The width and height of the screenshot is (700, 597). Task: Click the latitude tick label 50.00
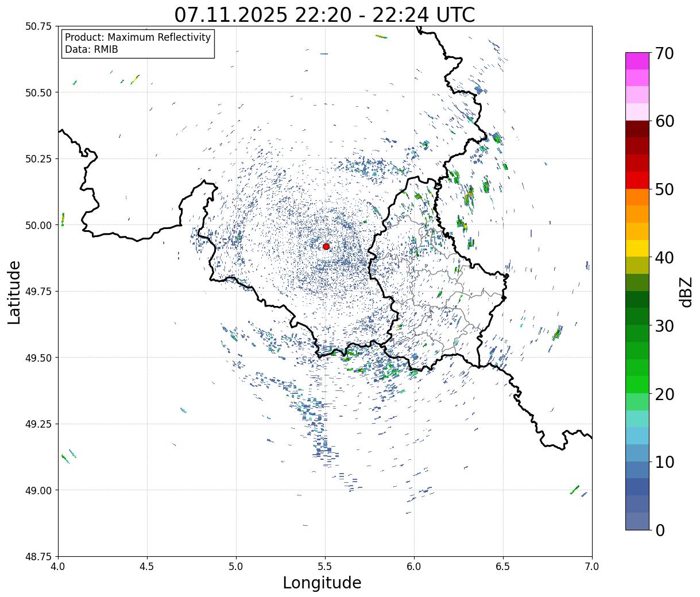(x=38, y=225)
